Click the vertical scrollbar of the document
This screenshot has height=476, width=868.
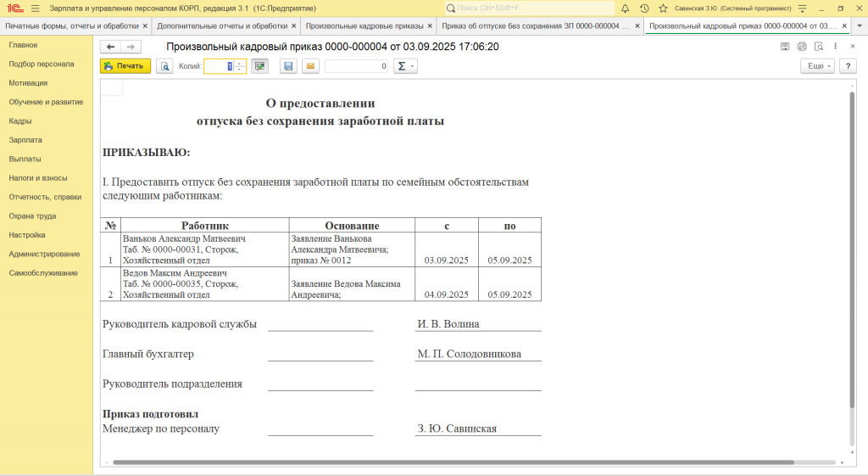click(852, 249)
